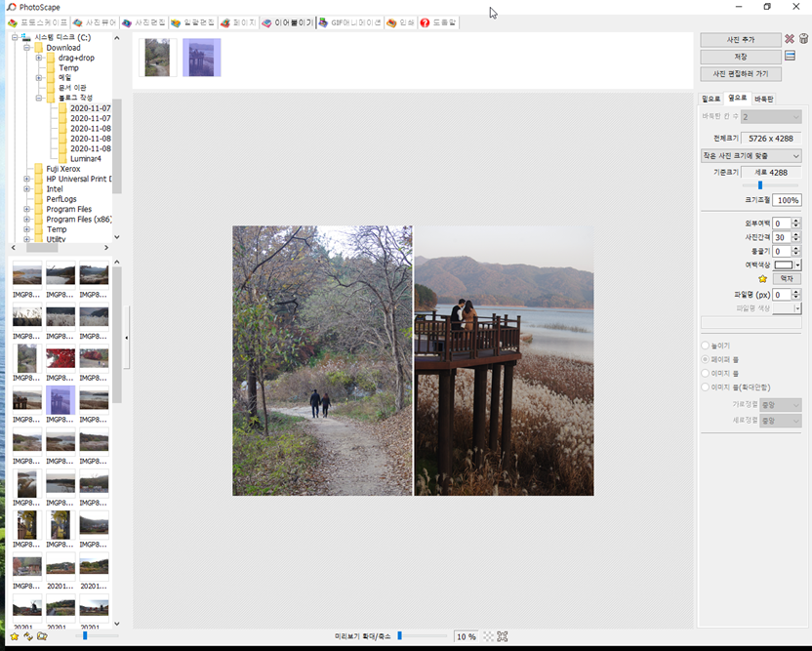Collapse the 블로그 작성 folder node
Image resolution: width=812 pixels, height=651 pixels.
39,98
